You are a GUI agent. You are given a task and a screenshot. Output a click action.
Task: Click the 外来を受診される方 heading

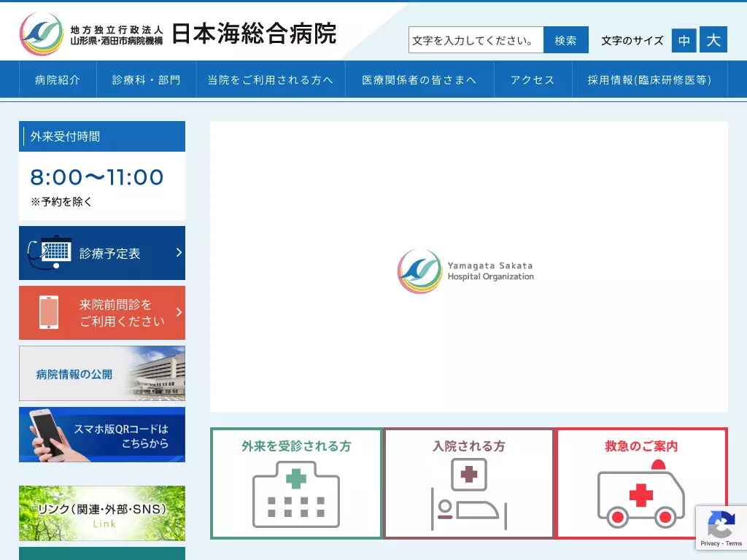[296, 446]
